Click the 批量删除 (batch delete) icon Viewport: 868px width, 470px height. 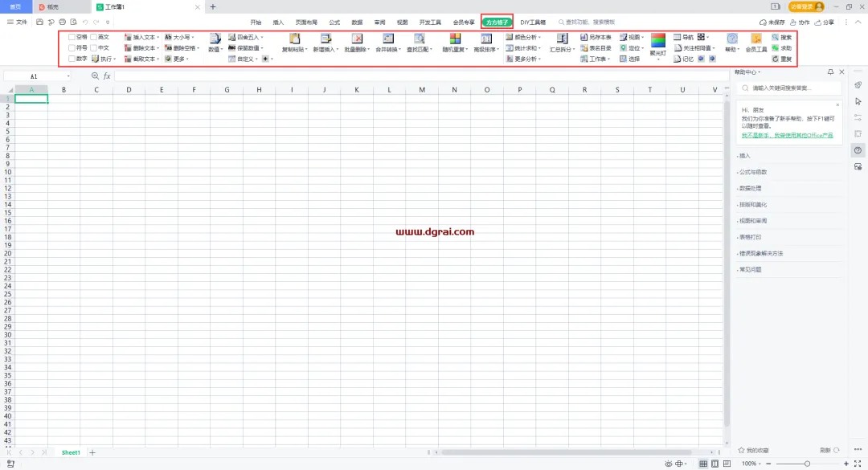[357, 39]
